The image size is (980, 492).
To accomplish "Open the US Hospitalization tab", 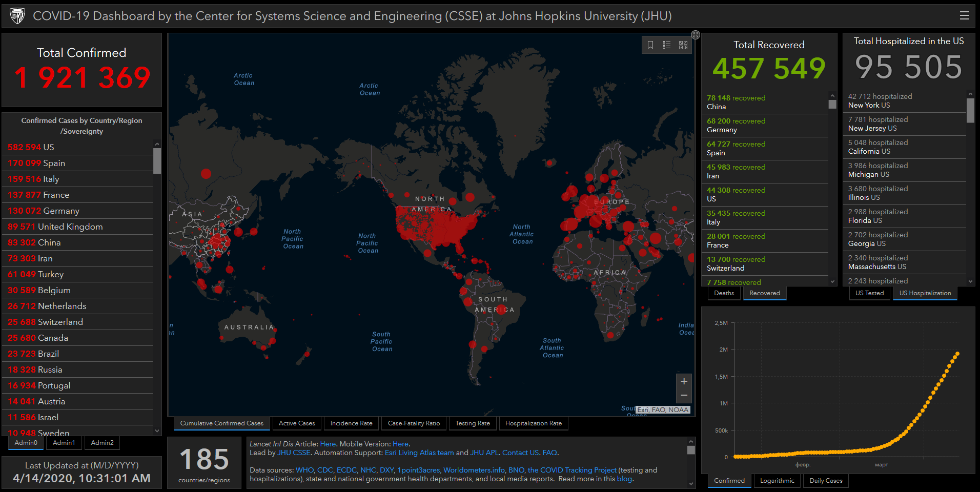I will [x=925, y=293].
